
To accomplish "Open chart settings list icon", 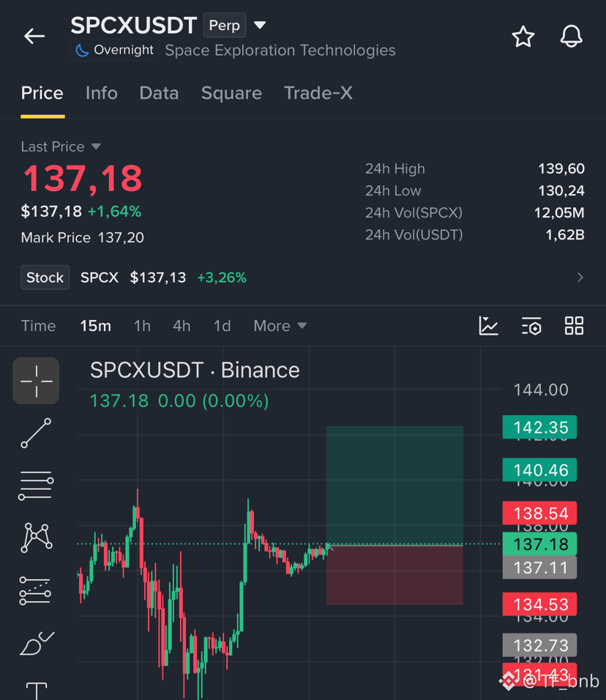I will point(531,325).
